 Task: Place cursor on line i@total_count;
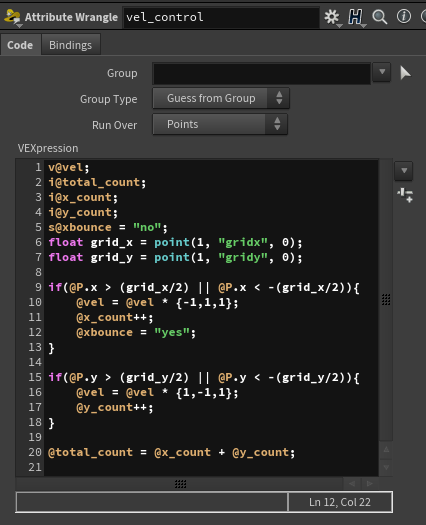(x=97, y=182)
